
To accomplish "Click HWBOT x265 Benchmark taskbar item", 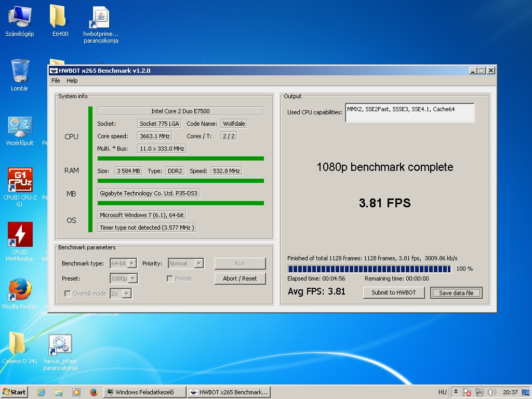I will (229, 392).
